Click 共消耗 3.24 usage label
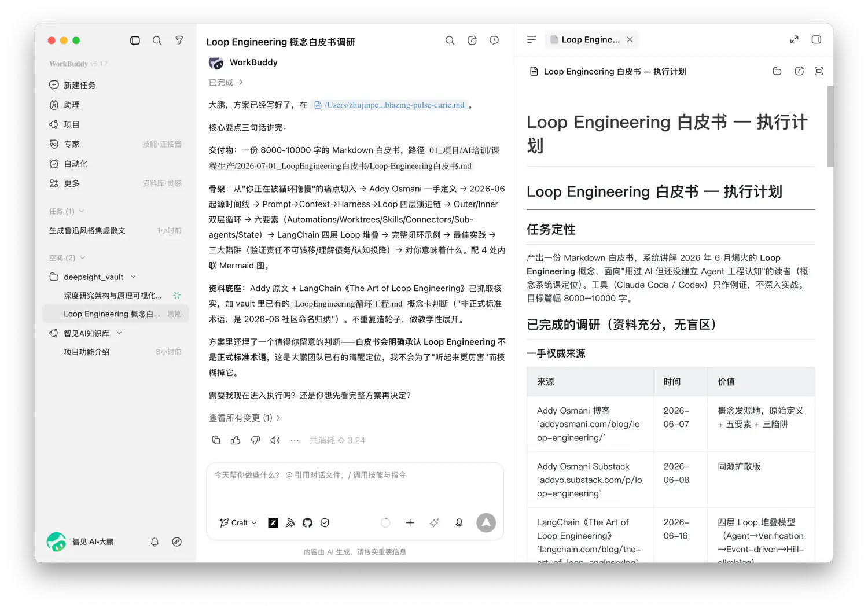 (337, 440)
